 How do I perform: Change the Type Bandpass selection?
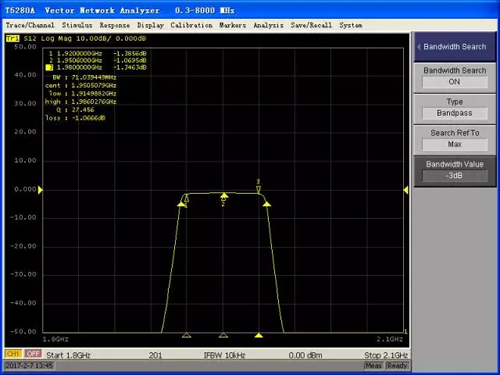coord(454,113)
